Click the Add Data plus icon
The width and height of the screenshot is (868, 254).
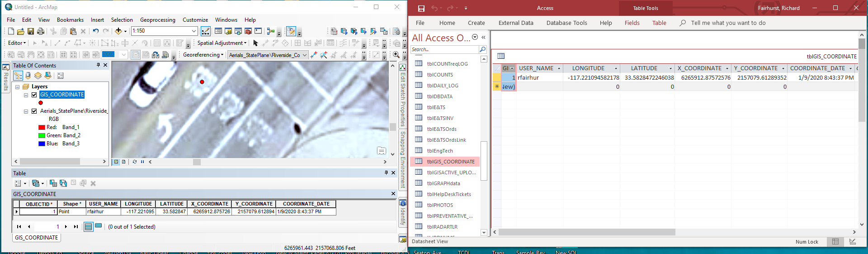118,31
